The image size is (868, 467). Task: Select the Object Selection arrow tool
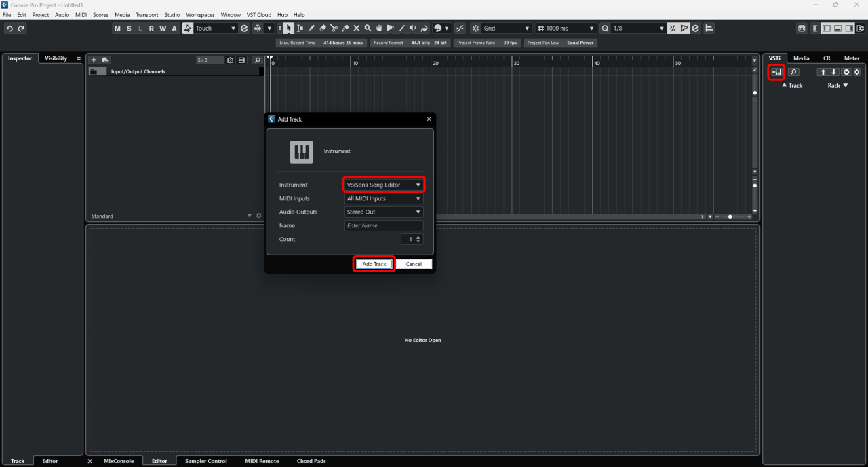[290, 29]
